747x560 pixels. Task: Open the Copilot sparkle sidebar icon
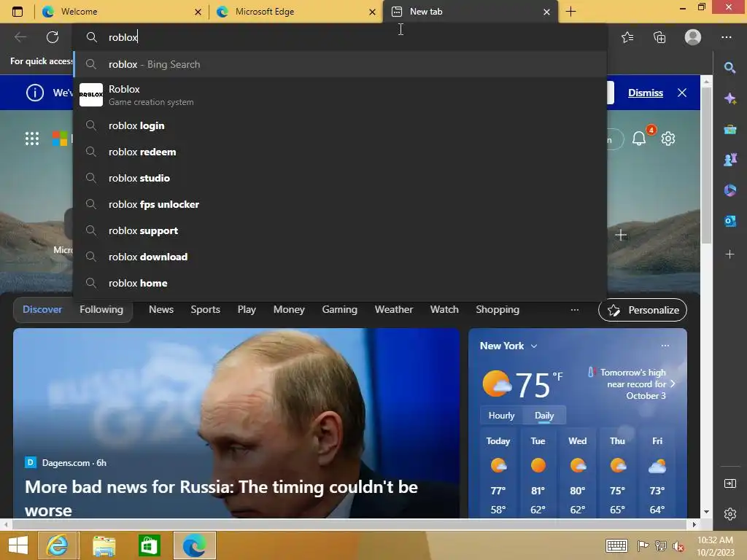pos(729,98)
